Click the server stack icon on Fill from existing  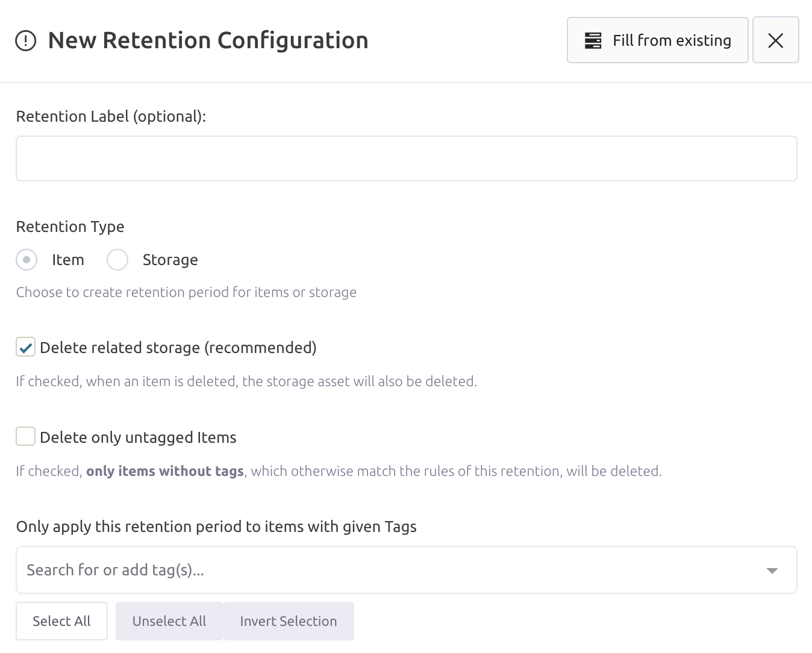pos(593,40)
